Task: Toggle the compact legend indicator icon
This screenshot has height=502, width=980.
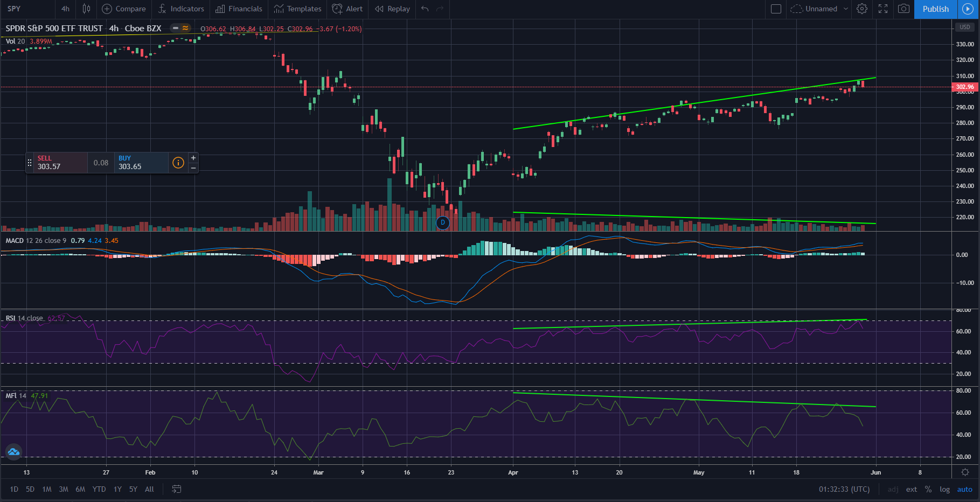Action: 180,28
